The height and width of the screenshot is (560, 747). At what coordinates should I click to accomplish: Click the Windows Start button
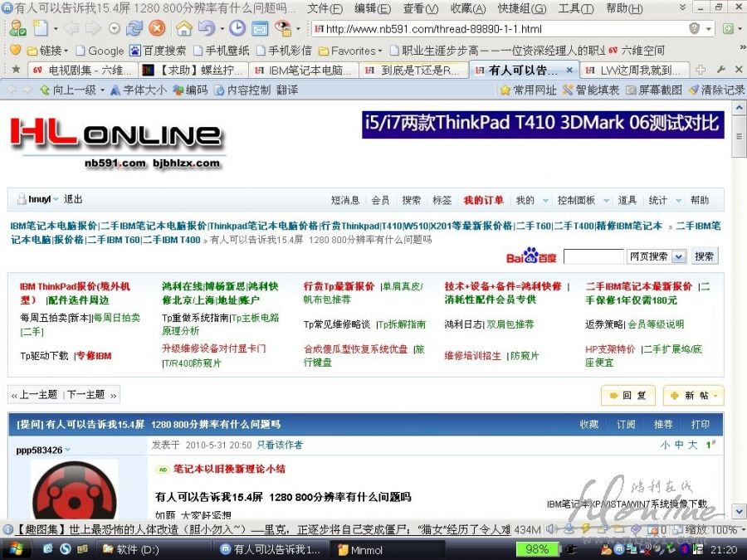(x=15, y=549)
